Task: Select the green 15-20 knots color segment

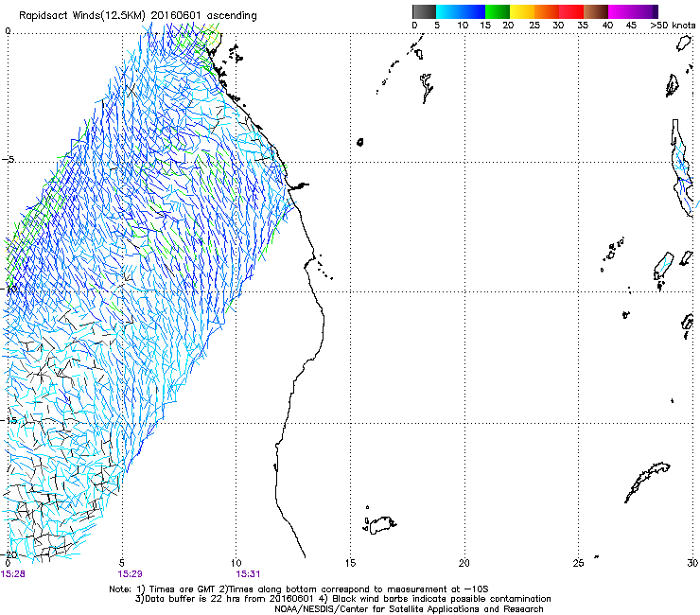Action: [x=498, y=11]
